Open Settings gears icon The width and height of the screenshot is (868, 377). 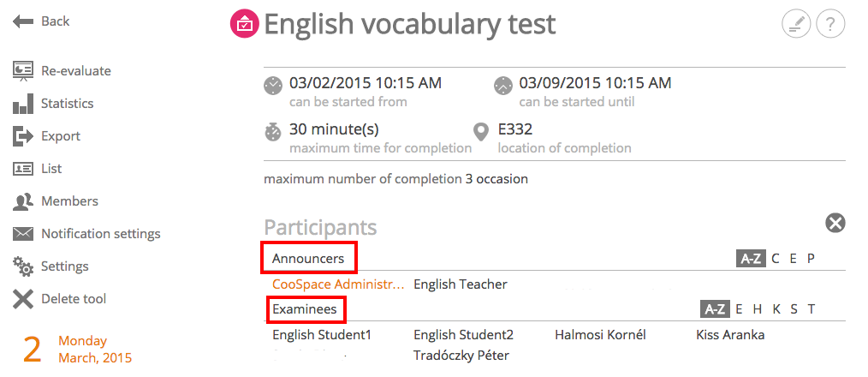coord(23,266)
